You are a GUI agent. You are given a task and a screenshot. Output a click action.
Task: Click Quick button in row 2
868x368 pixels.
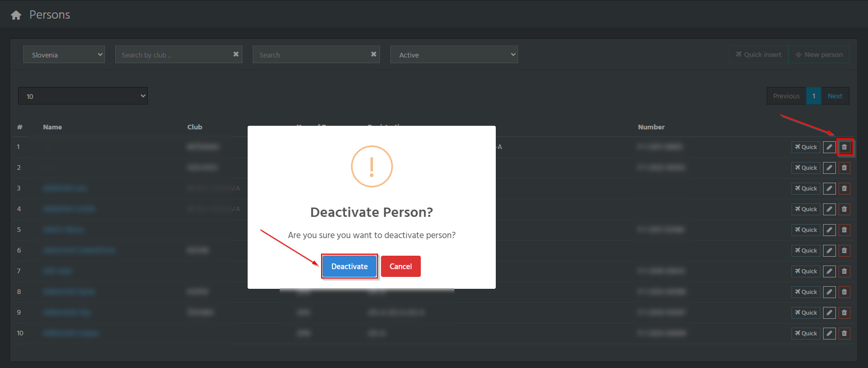[x=806, y=168]
